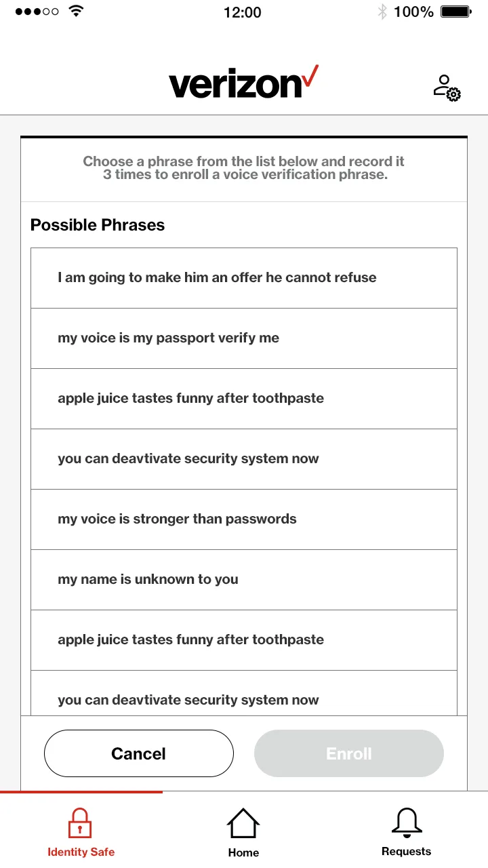Screen dimensions: 488x868
Task: Switch to the Home tab
Action: [243, 832]
